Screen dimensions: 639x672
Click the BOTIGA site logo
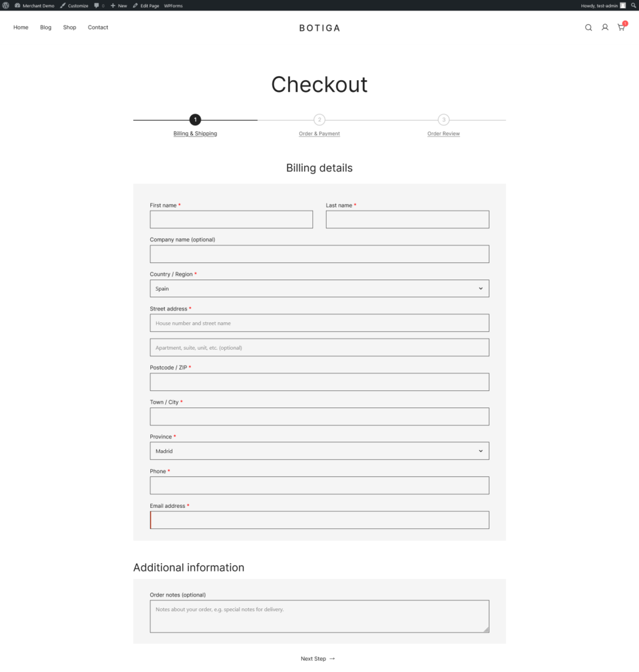319,28
